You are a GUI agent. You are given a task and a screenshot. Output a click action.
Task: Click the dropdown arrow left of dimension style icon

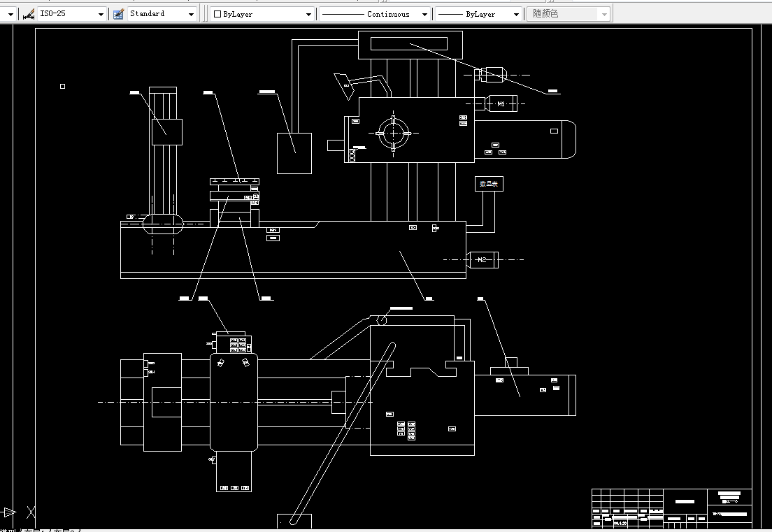point(10,14)
